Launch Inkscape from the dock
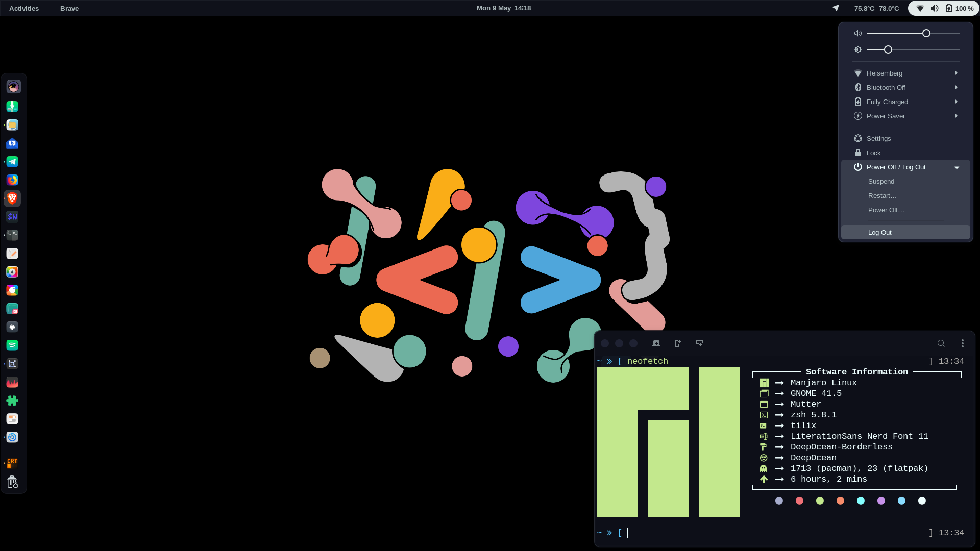The width and height of the screenshot is (980, 551). [12, 327]
